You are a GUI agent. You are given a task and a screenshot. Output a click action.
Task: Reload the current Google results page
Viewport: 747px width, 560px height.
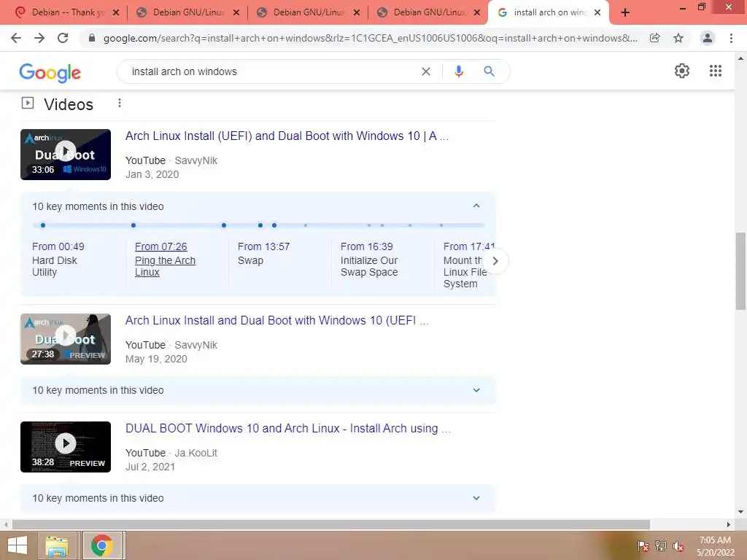(63, 38)
